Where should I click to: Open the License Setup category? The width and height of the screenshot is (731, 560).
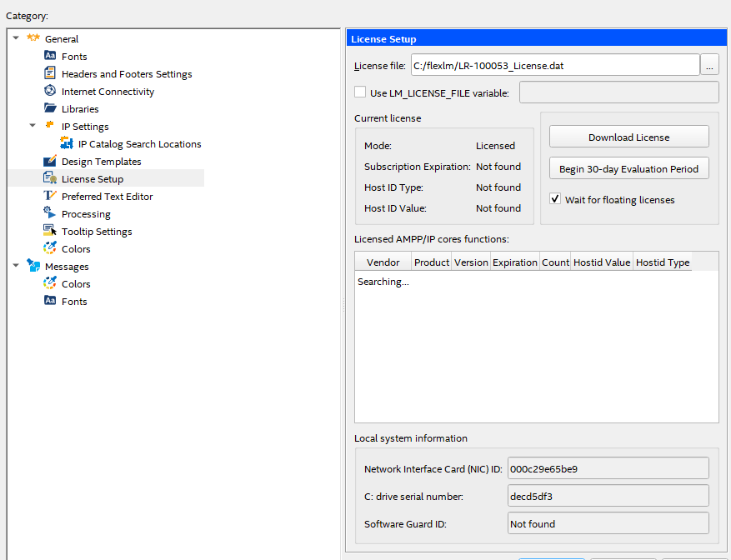pos(92,179)
